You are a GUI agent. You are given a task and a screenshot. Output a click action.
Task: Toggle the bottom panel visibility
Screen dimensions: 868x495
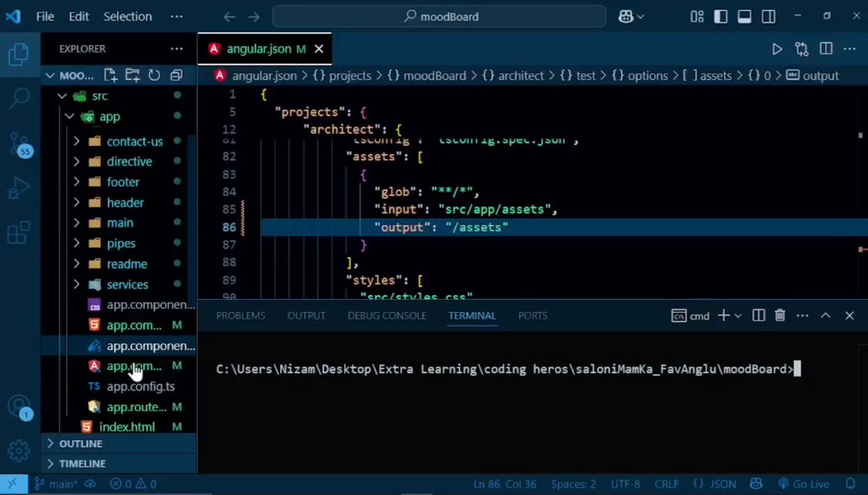point(745,17)
